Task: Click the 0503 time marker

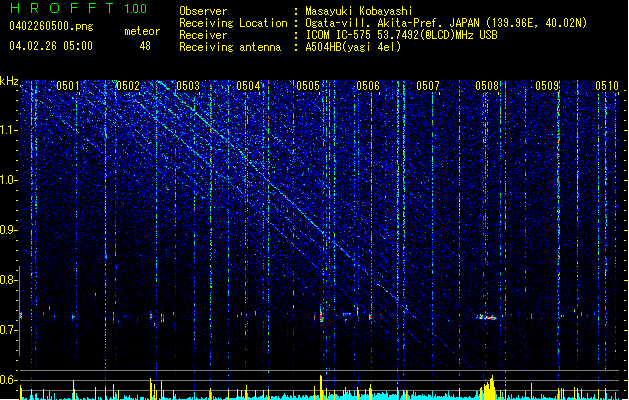Action: click(x=188, y=86)
